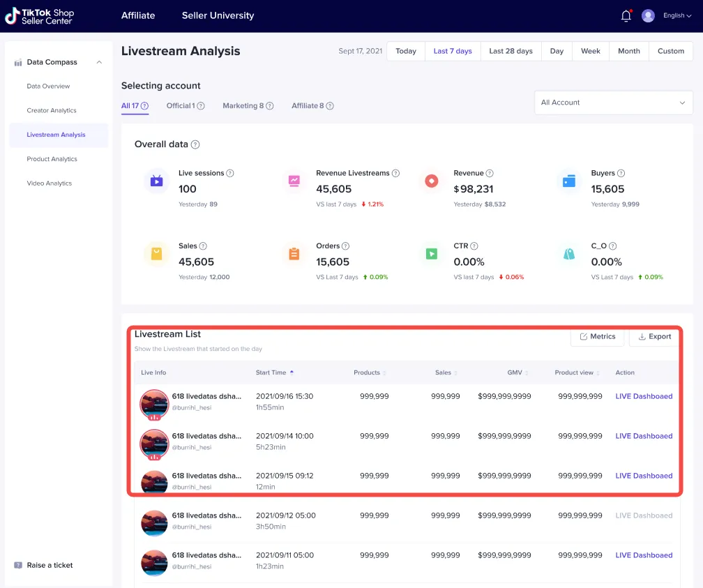Select the Today date range
Image resolution: width=703 pixels, height=588 pixels.
[x=405, y=51]
